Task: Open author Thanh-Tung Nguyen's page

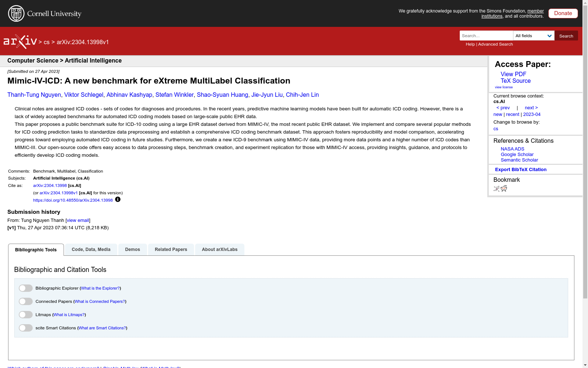Action: (34, 95)
